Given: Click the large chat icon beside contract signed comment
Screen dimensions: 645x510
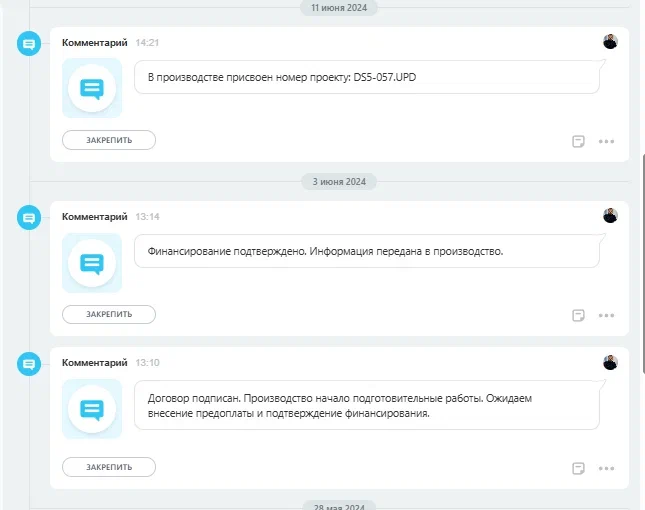Looking at the screenshot, I should 92,409.
